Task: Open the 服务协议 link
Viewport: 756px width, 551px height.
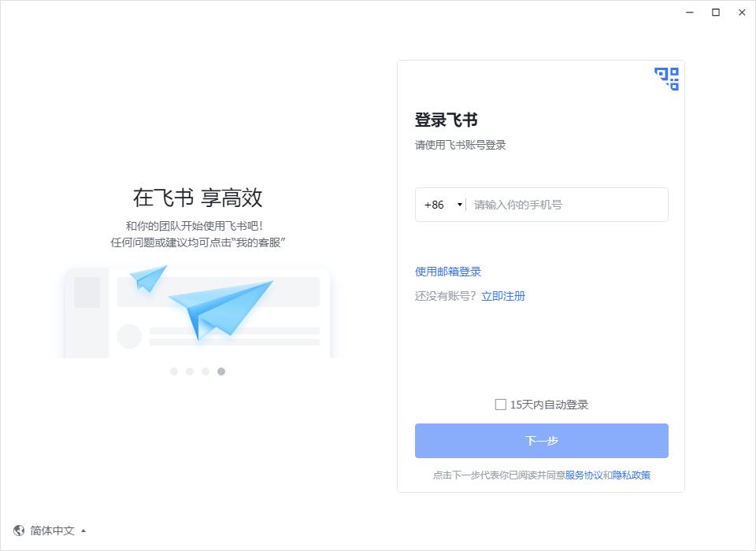Action: click(x=584, y=475)
